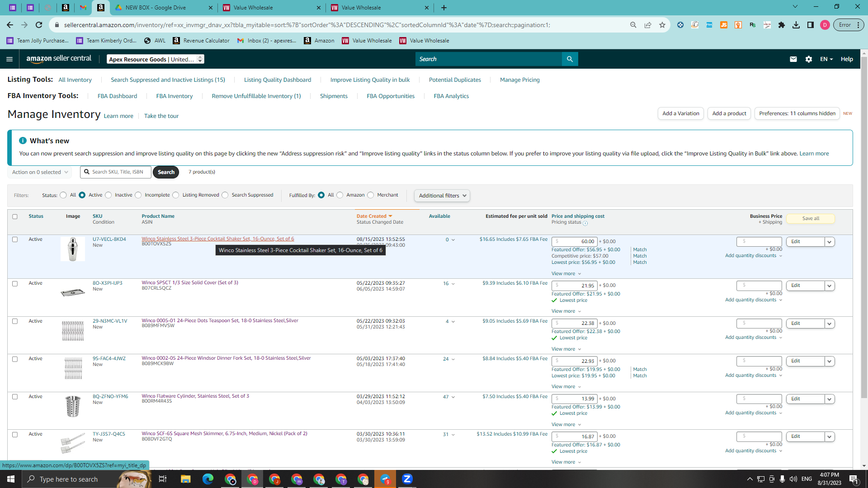Open the Gmail Inbox bookmark

click(267, 41)
